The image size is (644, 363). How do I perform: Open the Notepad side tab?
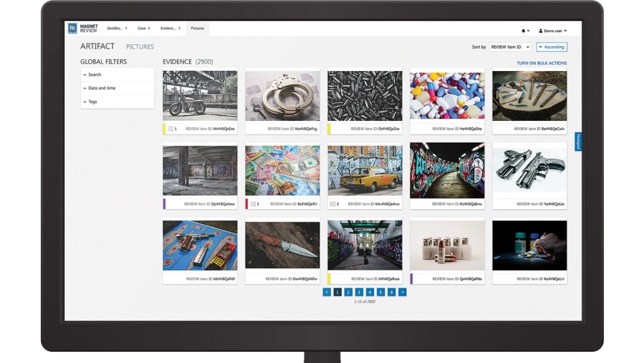pos(578,141)
